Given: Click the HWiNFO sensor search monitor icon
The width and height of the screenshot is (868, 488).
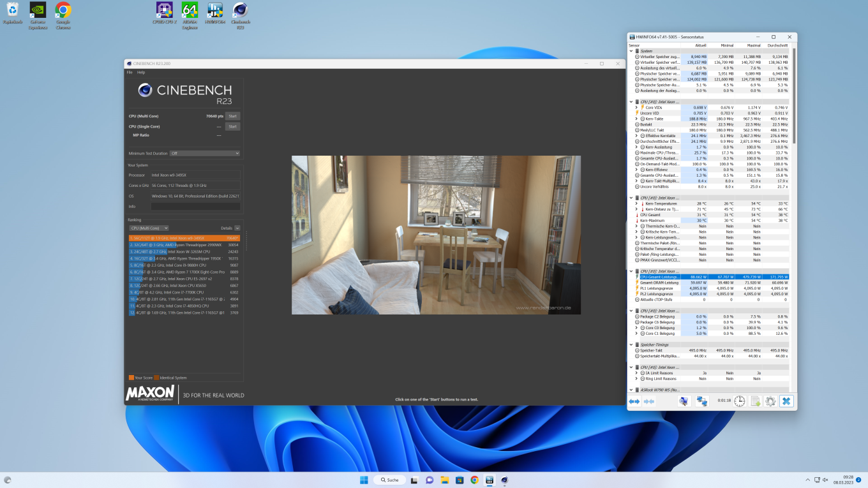Looking at the screenshot, I should point(684,401).
